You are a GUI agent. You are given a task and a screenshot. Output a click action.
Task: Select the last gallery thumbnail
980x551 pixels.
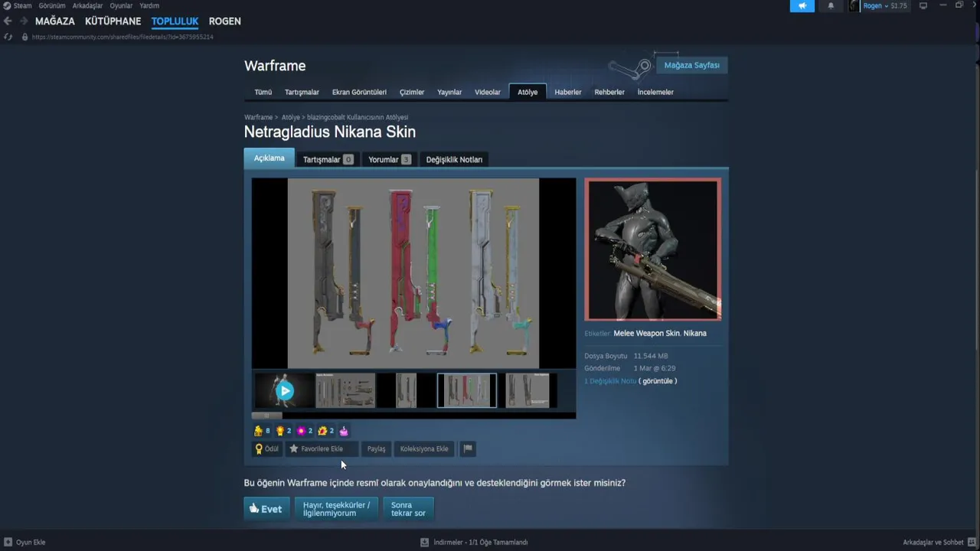coord(528,390)
